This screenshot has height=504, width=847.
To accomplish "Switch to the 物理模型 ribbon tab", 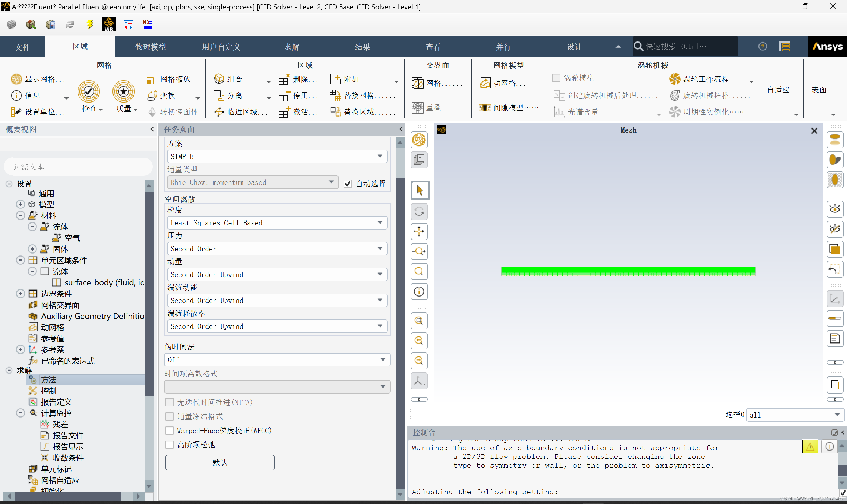I will pyautogui.click(x=151, y=47).
